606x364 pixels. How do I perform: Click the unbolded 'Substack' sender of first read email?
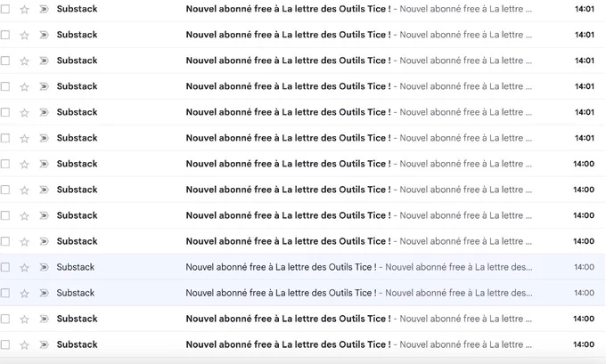click(76, 267)
